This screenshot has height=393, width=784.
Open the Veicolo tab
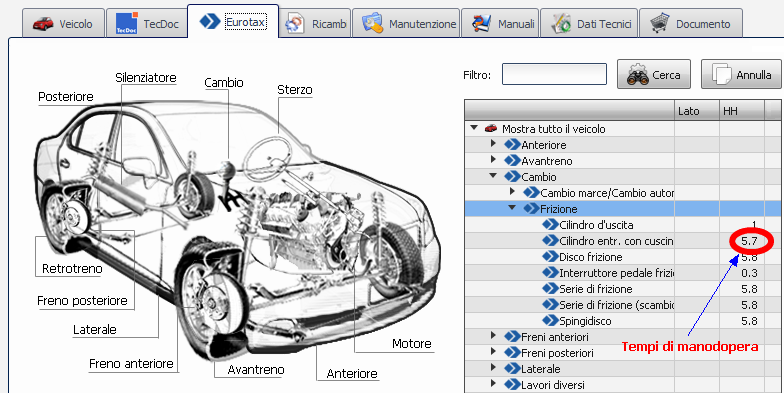64,23
